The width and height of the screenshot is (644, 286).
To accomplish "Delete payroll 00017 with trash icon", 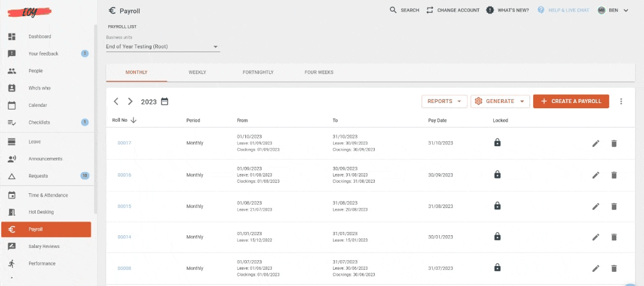I will click(x=614, y=144).
